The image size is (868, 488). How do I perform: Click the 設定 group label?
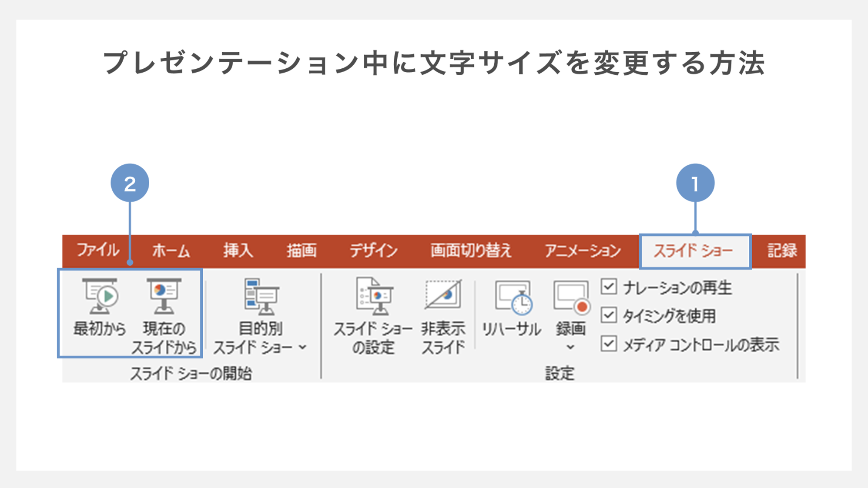(560, 373)
